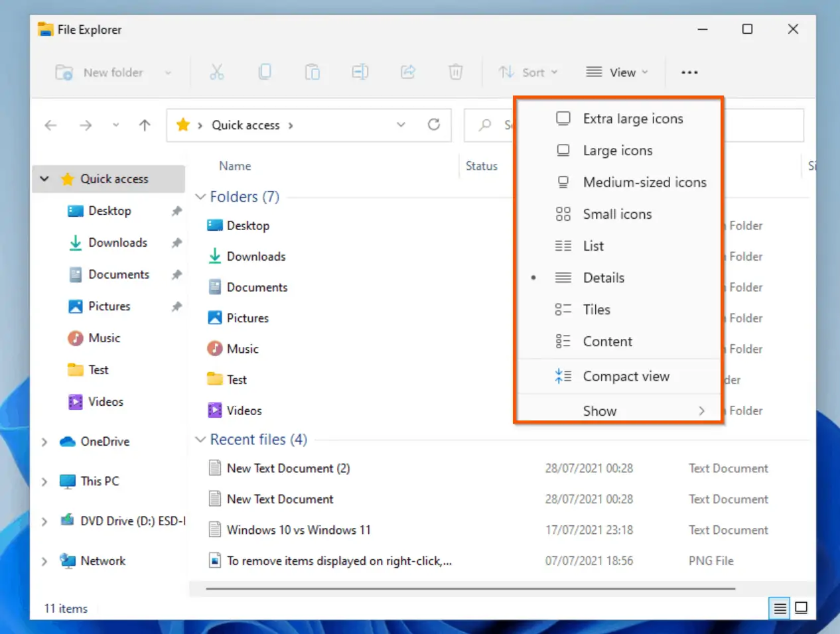Click the Documents icon in Folders list

pyautogui.click(x=215, y=287)
